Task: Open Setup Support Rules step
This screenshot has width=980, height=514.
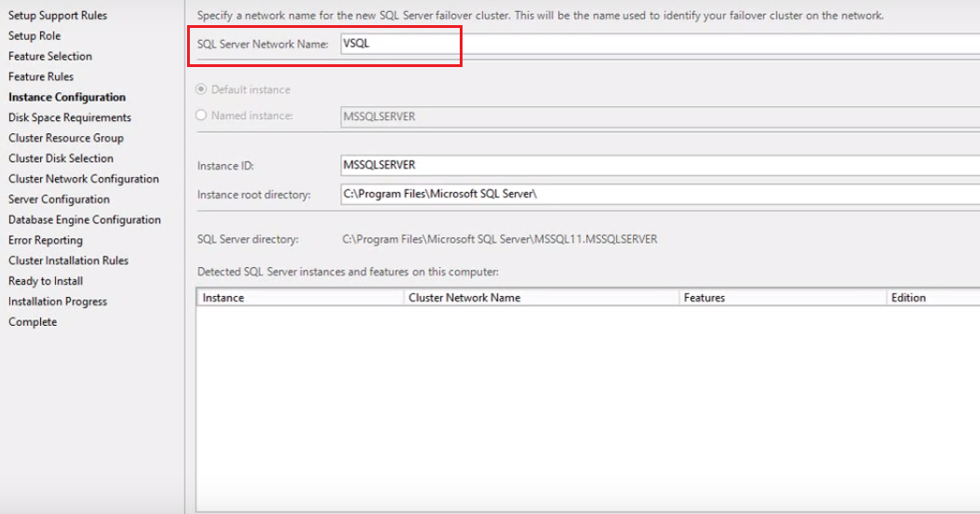Action: [58, 15]
